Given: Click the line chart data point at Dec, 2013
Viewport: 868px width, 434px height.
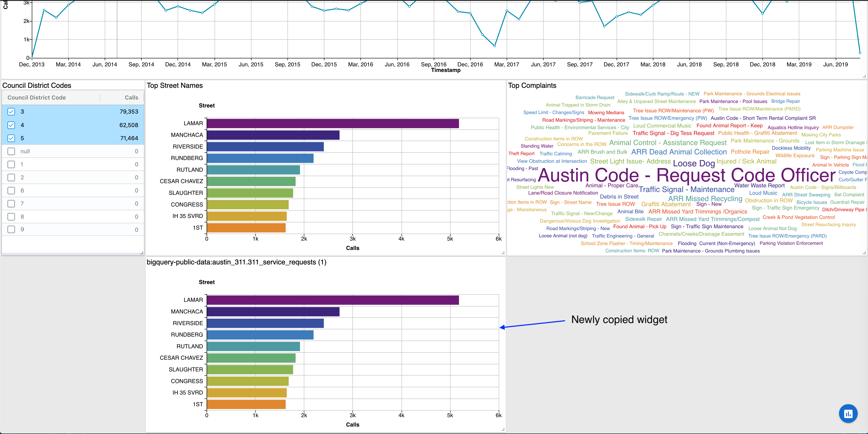Looking at the screenshot, I should pos(32,57).
